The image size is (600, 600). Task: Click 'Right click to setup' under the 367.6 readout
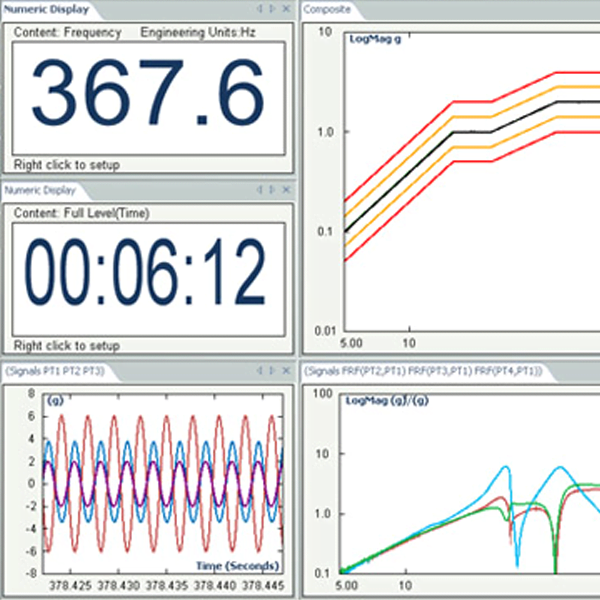tap(67, 165)
